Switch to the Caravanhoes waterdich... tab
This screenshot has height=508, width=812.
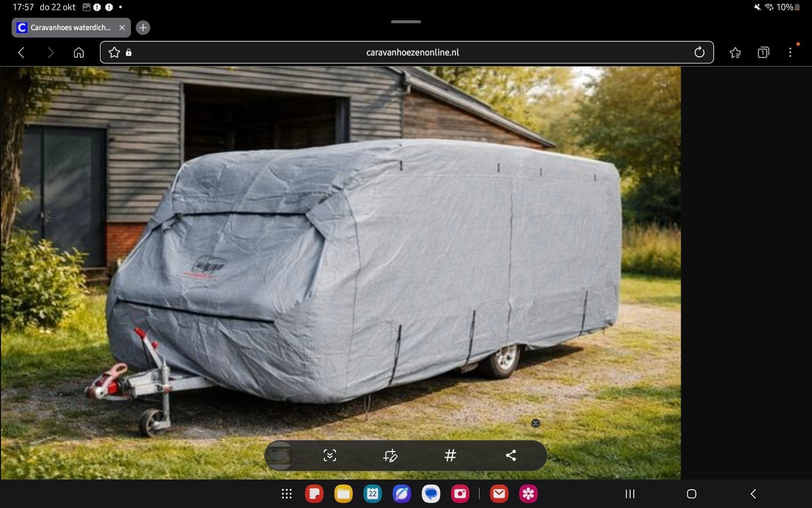click(x=71, y=27)
